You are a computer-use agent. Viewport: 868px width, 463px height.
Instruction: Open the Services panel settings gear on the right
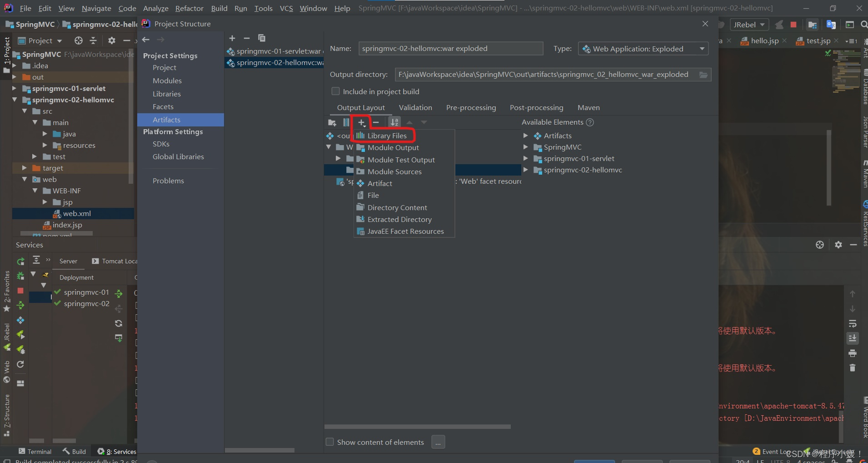tap(838, 245)
